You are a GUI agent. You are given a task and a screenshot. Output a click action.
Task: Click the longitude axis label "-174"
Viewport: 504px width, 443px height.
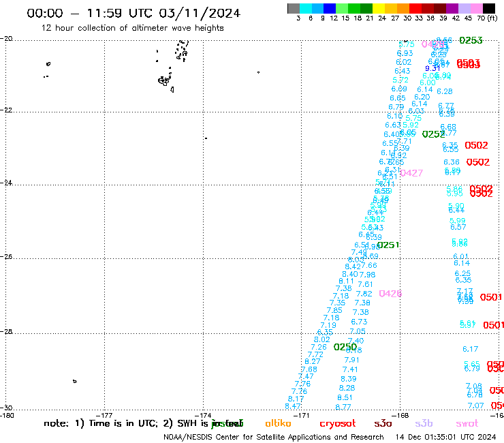click(203, 416)
